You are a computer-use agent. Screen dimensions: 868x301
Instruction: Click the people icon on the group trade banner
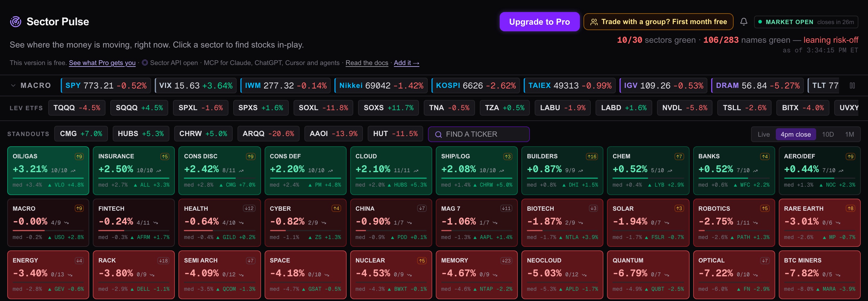tap(594, 22)
